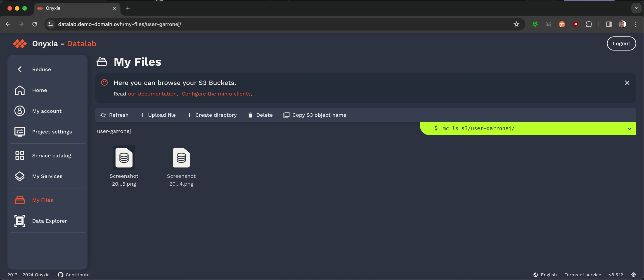The image size is (644, 280).
Task: Open the Data Explorer sidebar icon
Action: pyautogui.click(x=20, y=221)
